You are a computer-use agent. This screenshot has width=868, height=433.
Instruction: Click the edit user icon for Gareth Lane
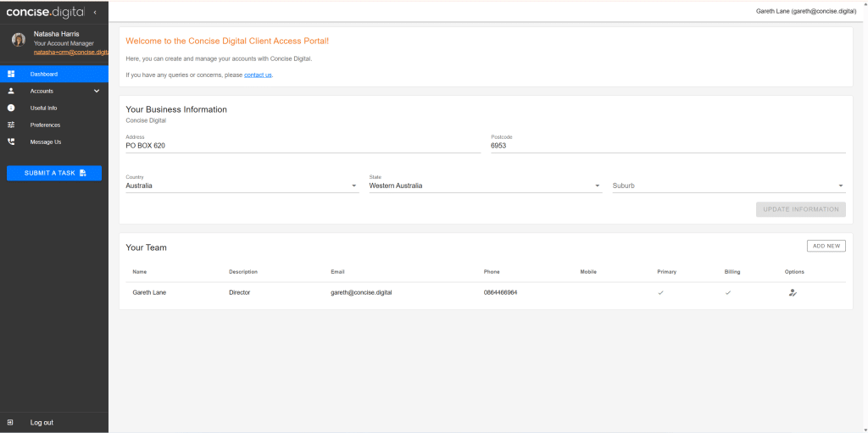coord(793,292)
